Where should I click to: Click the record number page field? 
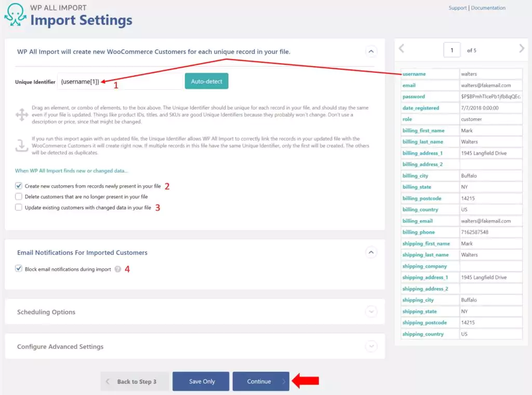click(x=451, y=50)
